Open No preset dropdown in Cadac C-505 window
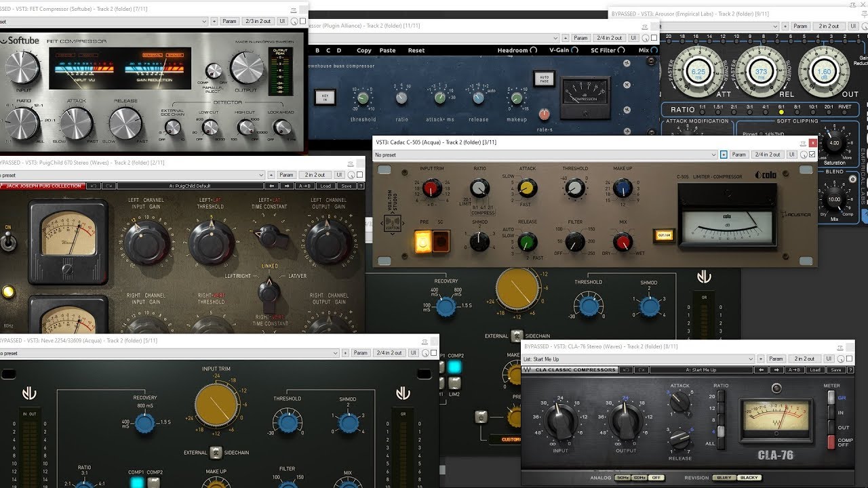Image resolution: width=868 pixels, height=488 pixels. [x=545, y=155]
